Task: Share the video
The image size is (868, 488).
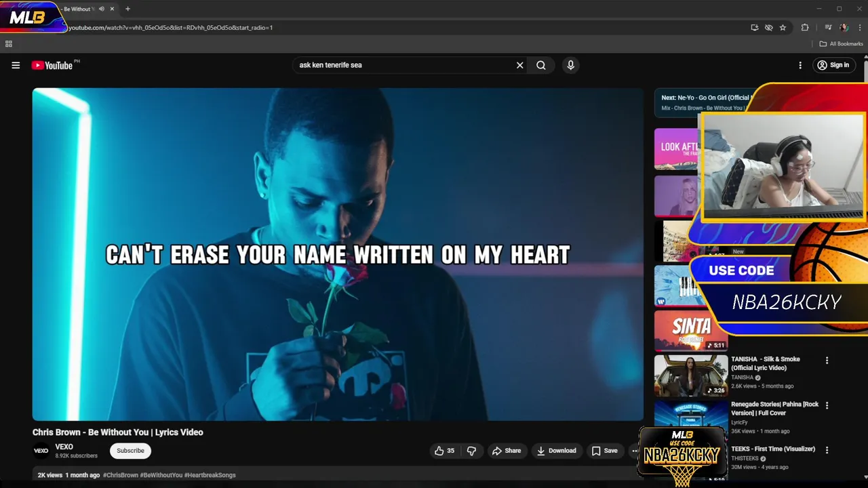Action: pos(507,451)
